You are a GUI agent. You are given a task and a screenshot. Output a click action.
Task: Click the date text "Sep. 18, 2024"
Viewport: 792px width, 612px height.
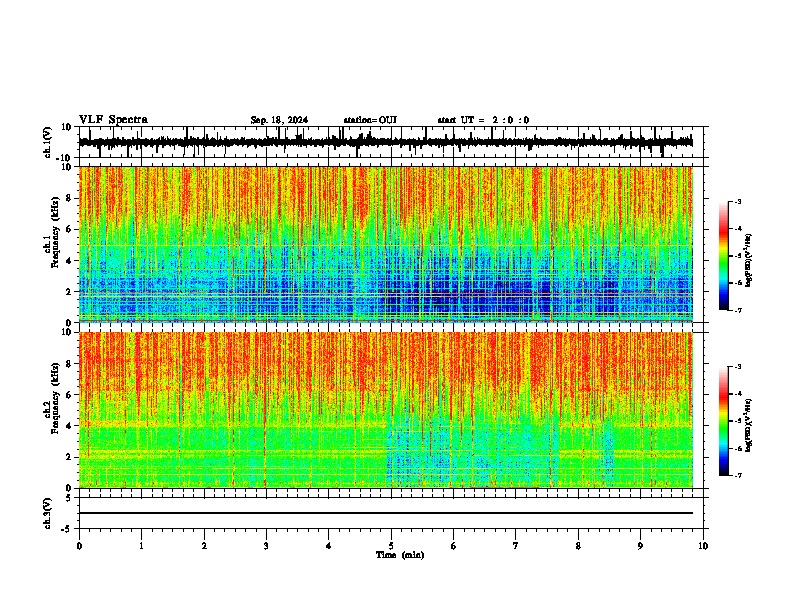point(279,120)
